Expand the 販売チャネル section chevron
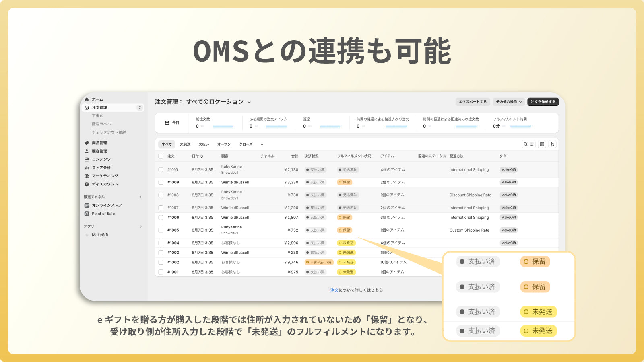Screen dimensions: 644x362 coord(140,197)
